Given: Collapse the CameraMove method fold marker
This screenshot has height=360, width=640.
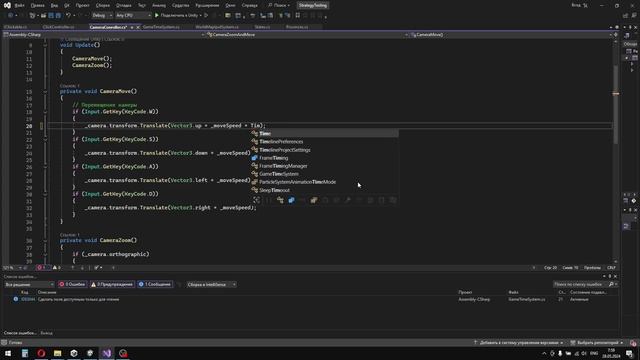Looking at the screenshot, I should tap(45, 91).
